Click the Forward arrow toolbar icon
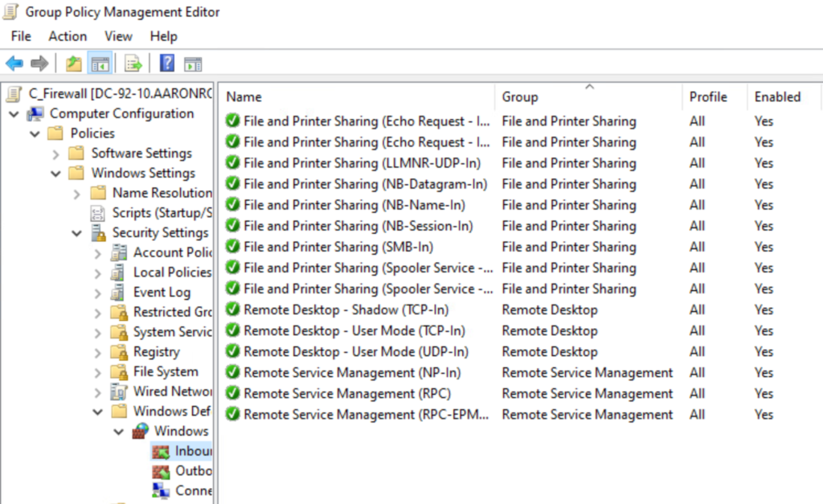 [39, 64]
